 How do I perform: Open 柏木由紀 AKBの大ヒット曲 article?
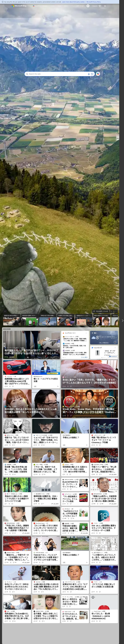31,411
